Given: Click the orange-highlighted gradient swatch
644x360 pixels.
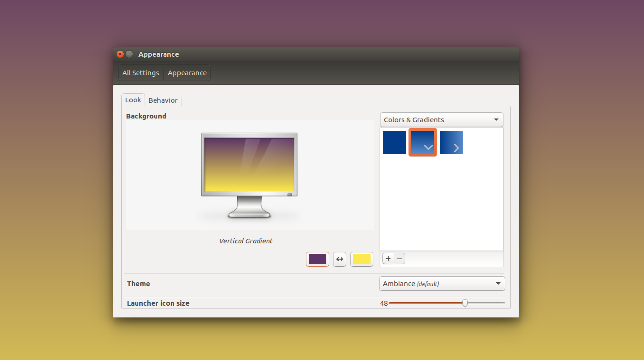Looking at the screenshot, I should 423,142.
